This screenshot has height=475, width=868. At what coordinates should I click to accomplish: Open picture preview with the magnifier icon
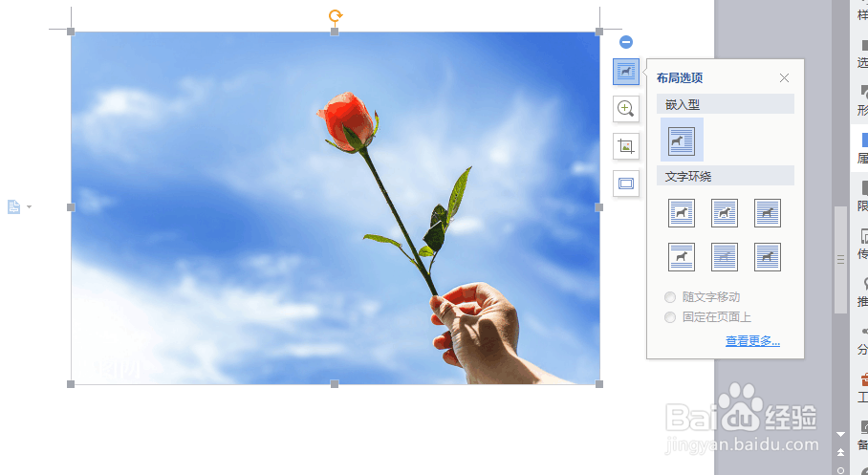626,109
